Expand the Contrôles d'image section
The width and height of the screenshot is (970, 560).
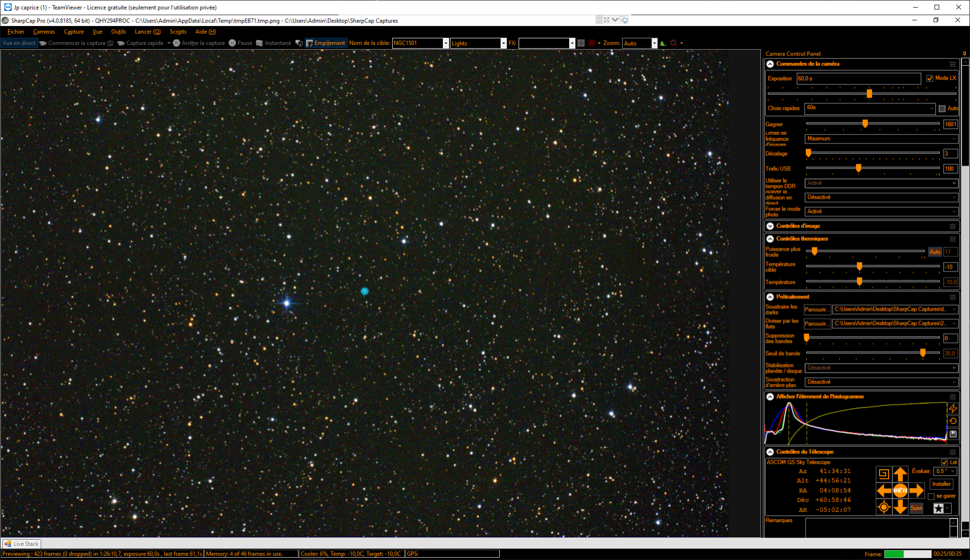point(770,226)
